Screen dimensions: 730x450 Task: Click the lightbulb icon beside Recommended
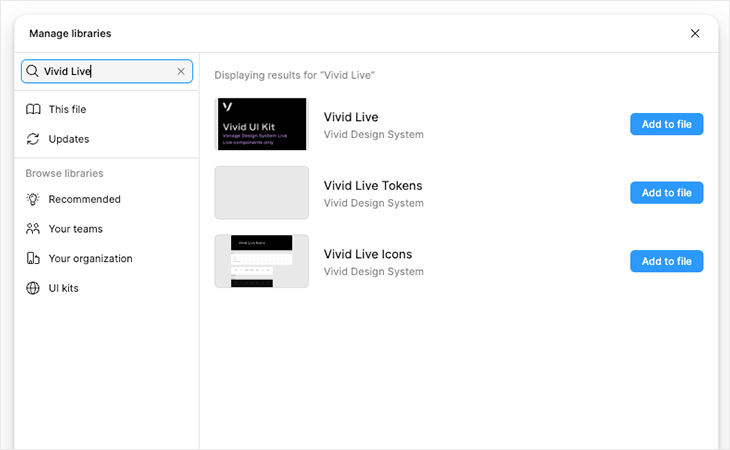point(33,199)
